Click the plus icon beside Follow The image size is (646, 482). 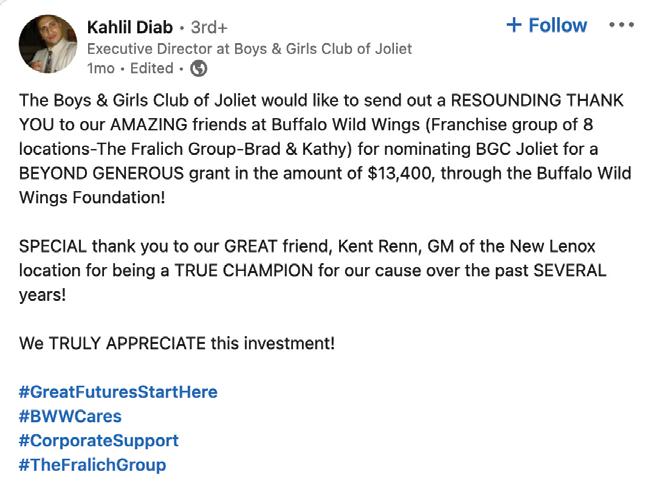514,25
